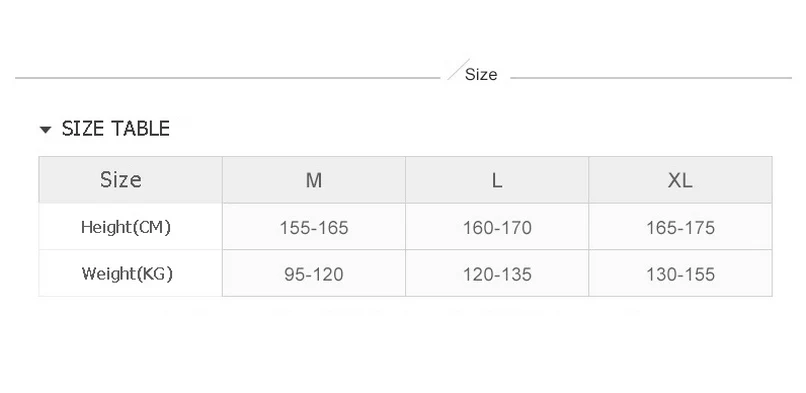Image resolution: width=806 pixels, height=393 pixels.
Task: Click the 95-120 weight cell
Action: tap(314, 273)
